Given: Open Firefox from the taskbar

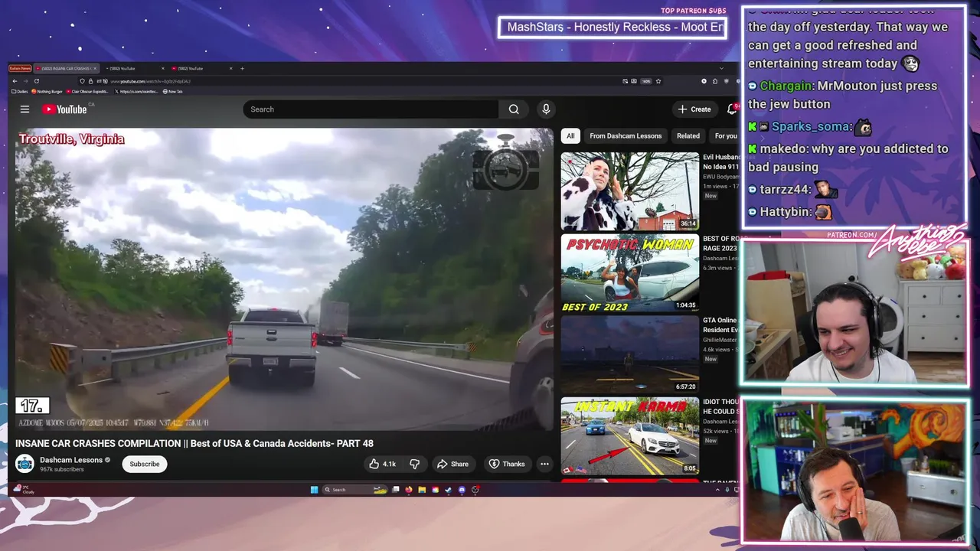Looking at the screenshot, I should click(x=409, y=490).
